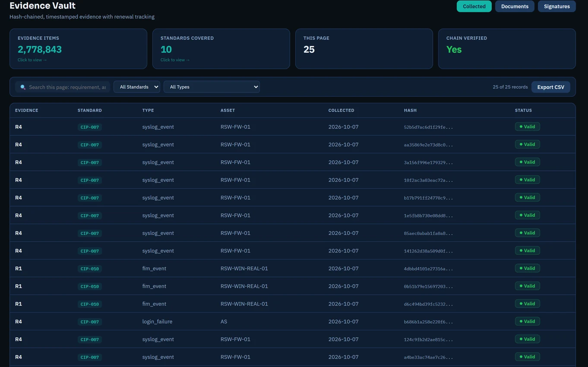Click the COLLECTED column header

341,111
